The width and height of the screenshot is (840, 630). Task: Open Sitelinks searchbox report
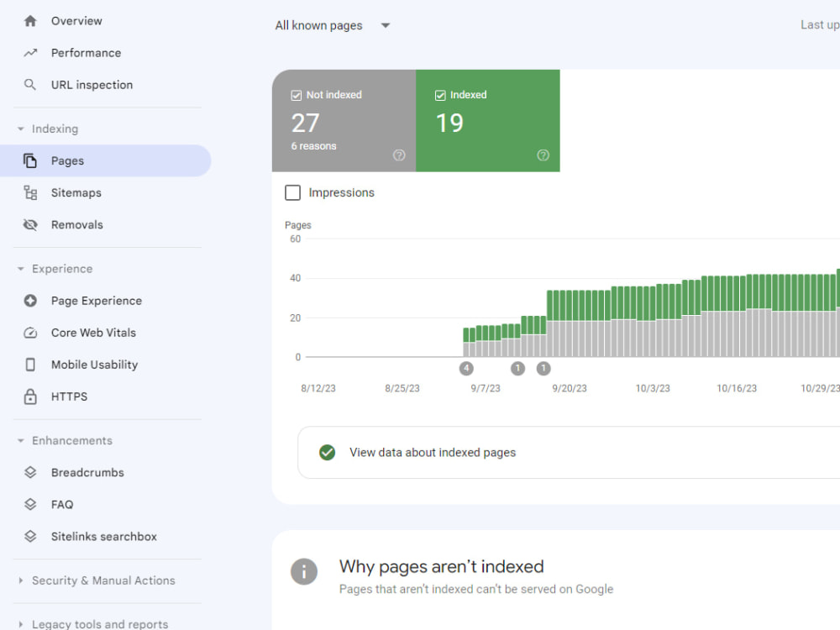pyautogui.click(x=104, y=536)
